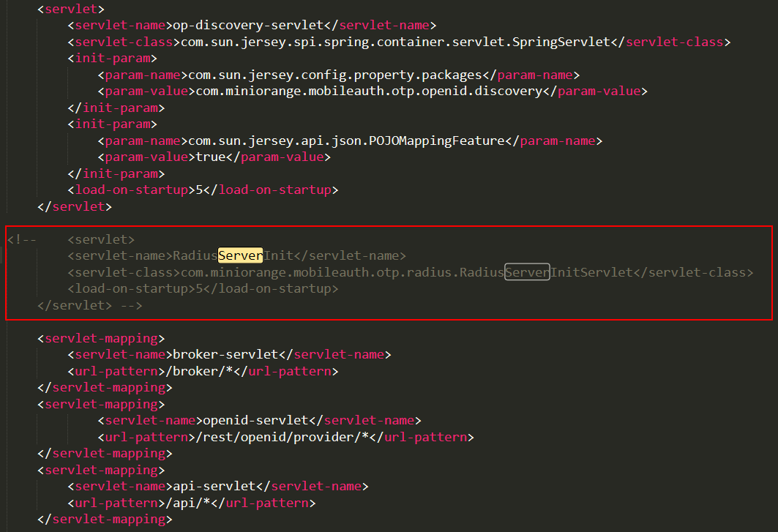Screen dimensions: 778x532
Task: Click closing param-name tag after property.packages
Action: click(531, 75)
